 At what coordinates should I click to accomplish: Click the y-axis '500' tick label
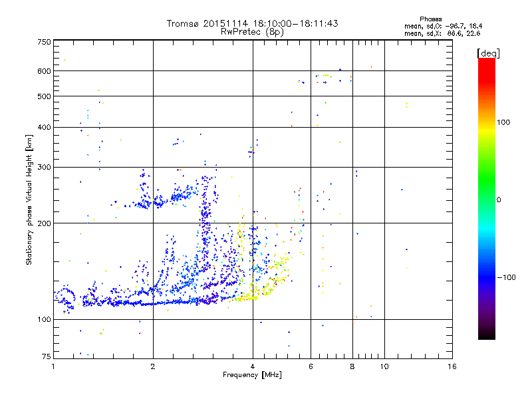click(44, 96)
